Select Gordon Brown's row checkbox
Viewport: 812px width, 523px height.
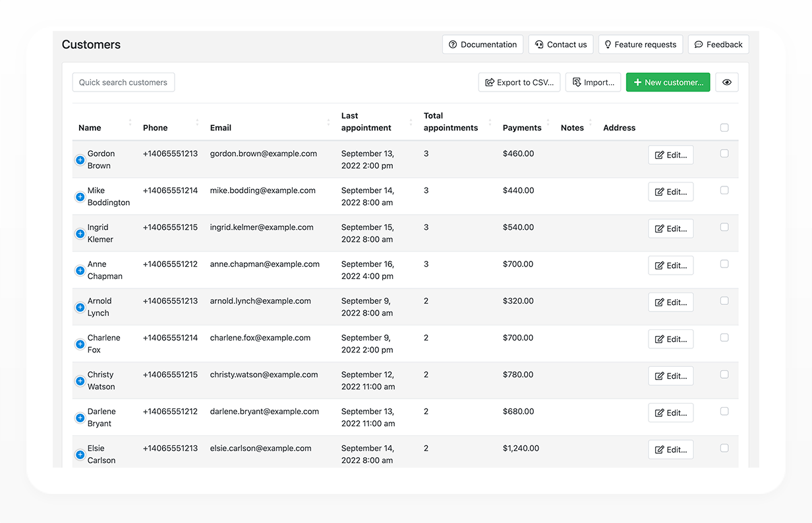[724, 153]
